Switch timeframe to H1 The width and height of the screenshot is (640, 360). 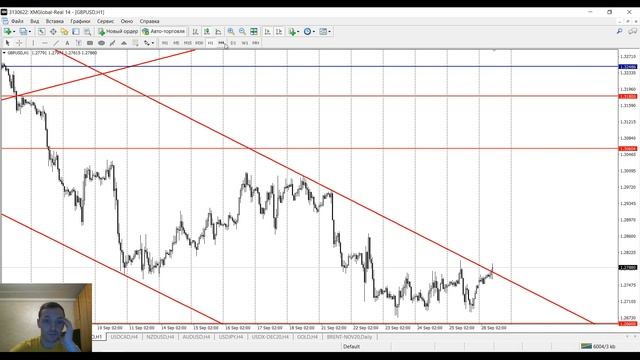tap(211, 43)
